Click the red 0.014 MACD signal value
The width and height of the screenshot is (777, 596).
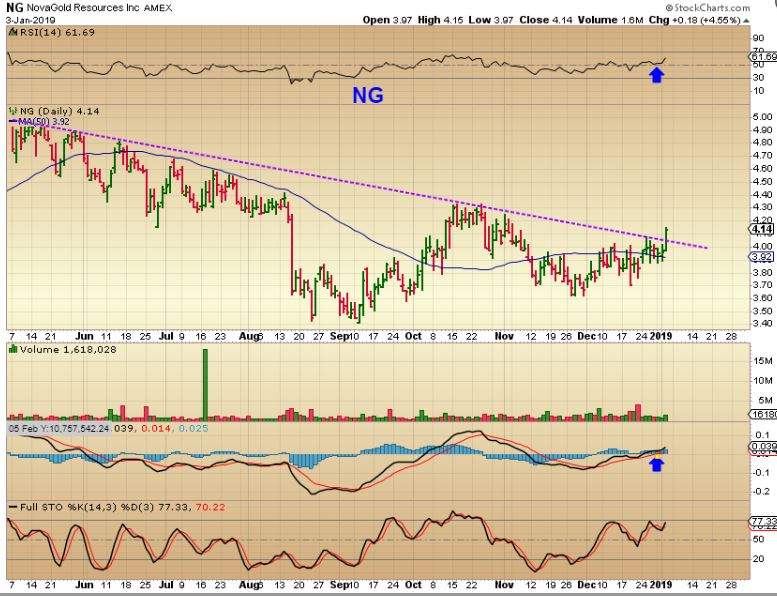click(156, 428)
